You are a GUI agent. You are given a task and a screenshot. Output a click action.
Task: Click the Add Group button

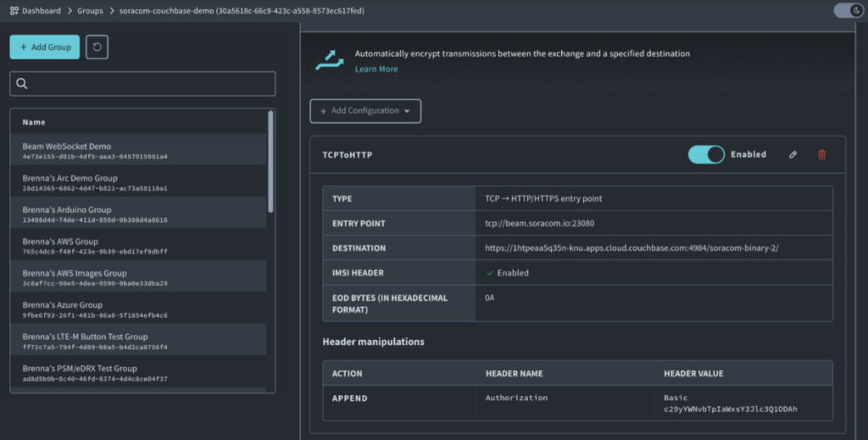tap(44, 47)
